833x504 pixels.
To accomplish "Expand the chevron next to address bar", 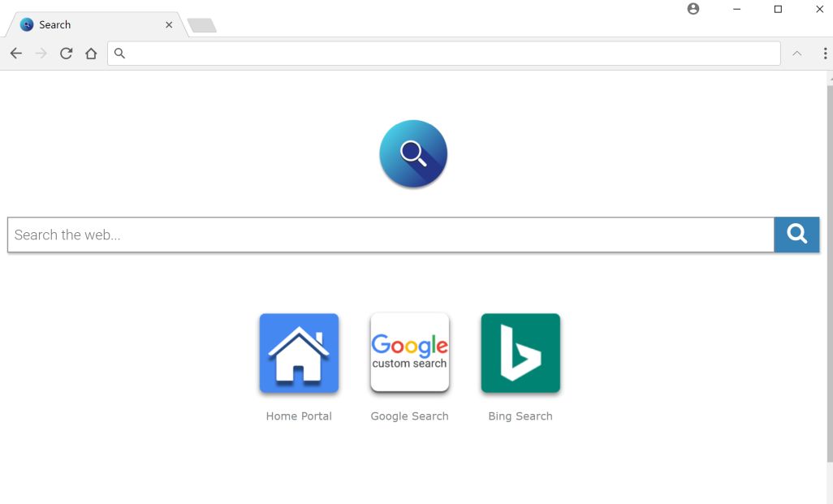I will [797, 53].
